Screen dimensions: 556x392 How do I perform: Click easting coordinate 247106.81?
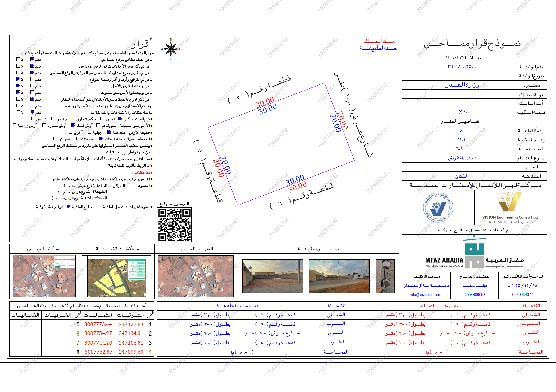tap(131, 343)
